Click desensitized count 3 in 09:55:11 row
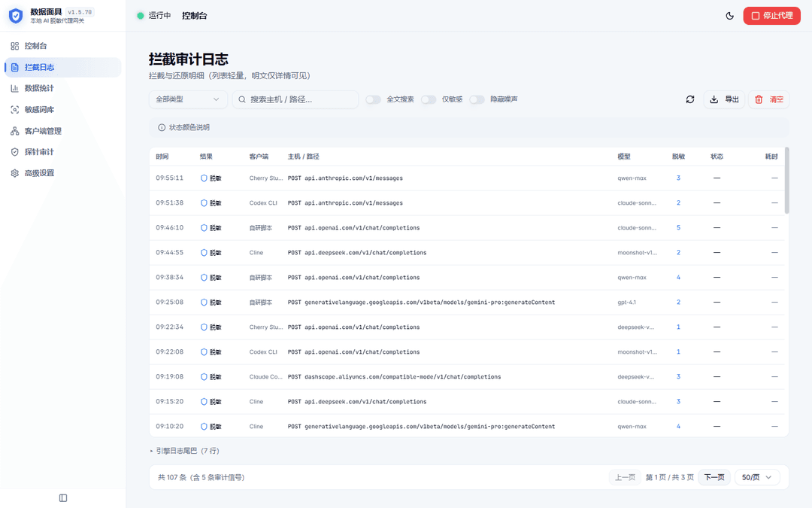This screenshot has width=812, height=508. click(678, 178)
